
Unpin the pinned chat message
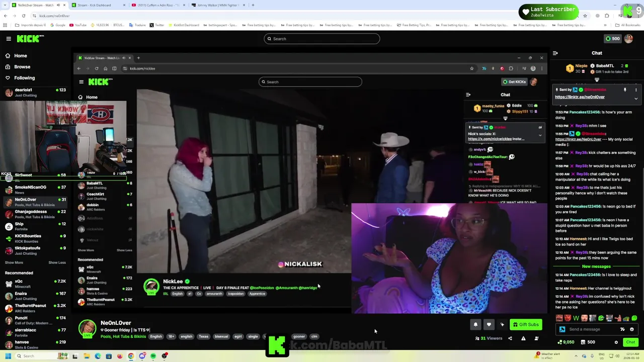[x=625, y=90]
